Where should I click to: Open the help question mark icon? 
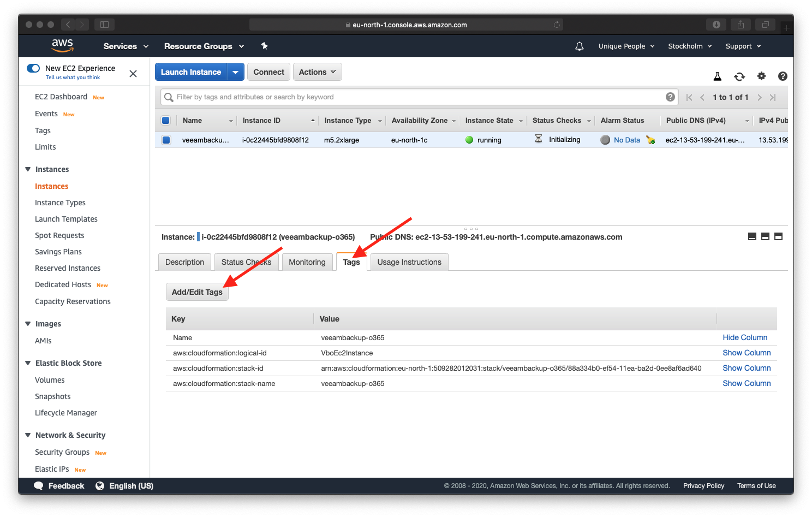783,76
